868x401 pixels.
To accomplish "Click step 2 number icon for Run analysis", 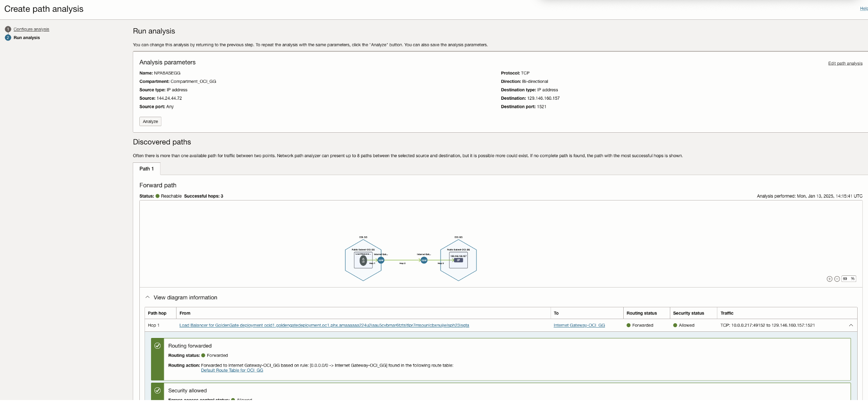I will [8, 38].
